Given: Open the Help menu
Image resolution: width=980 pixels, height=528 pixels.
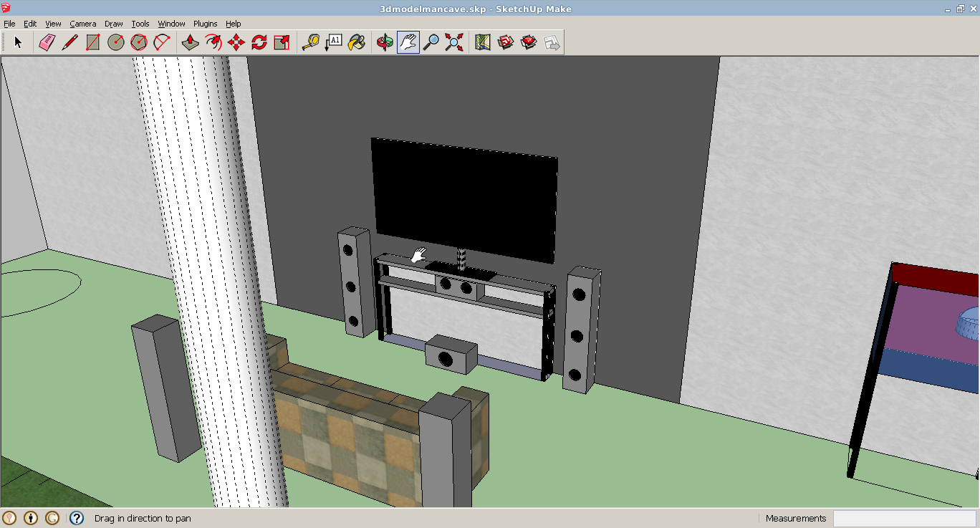Looking at the screenshot, I should (234, 24).
